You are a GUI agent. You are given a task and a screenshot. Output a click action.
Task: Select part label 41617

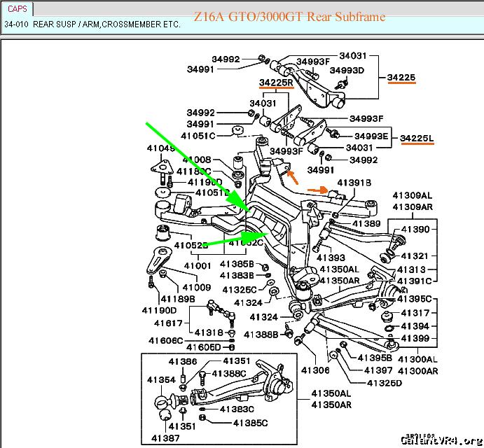click(169, 323)
